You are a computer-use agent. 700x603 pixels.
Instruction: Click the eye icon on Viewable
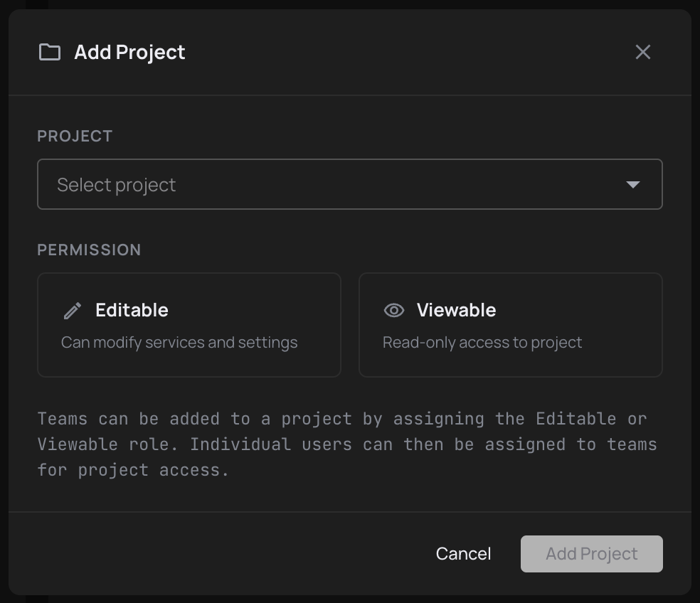tap(394, 310)
